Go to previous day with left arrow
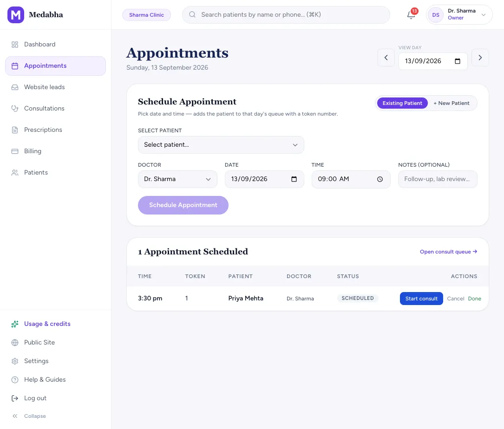 [x=386, y=58]
